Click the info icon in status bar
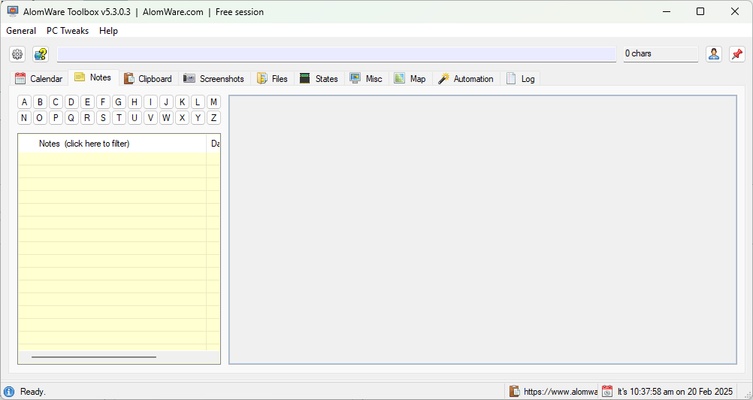 point(9,392)
